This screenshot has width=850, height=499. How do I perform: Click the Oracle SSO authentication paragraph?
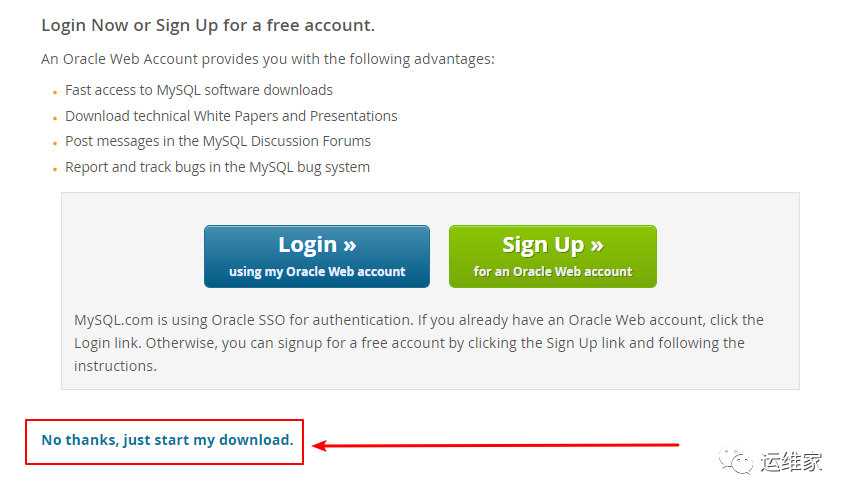(418, 343)
